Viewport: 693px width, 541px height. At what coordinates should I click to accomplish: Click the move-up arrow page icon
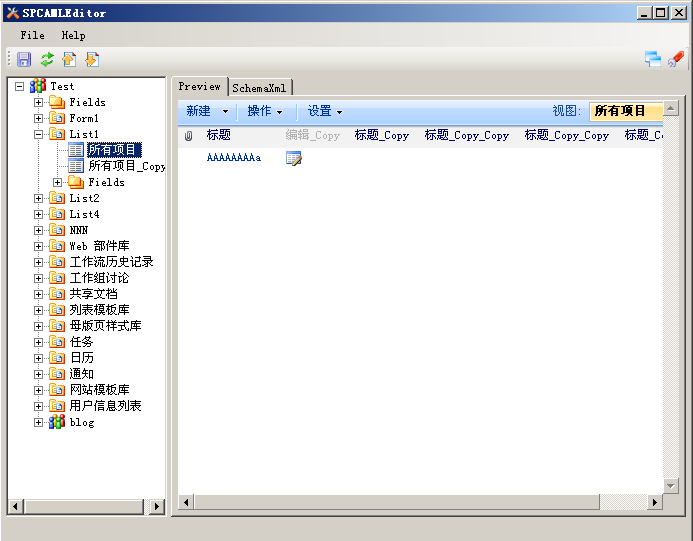69,59
